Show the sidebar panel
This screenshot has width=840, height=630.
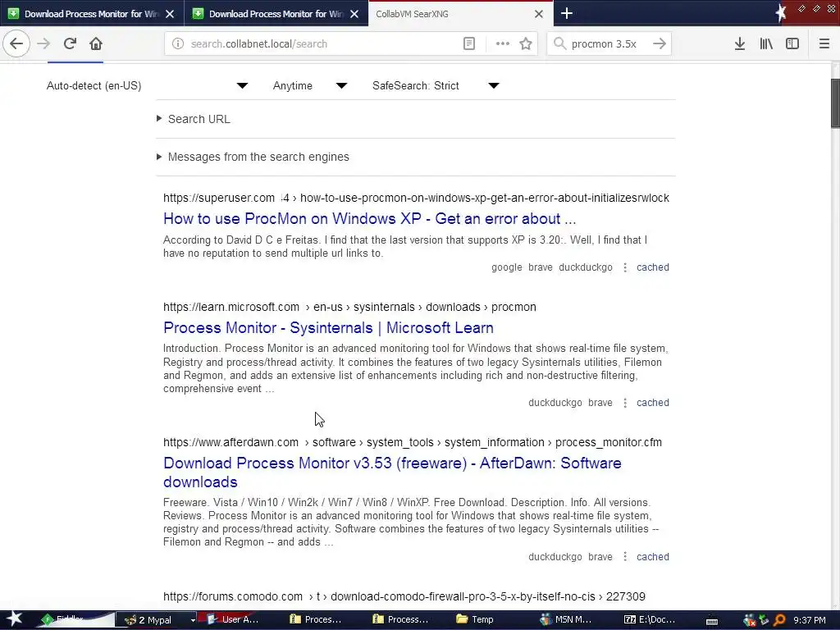(x=792, y=43)
